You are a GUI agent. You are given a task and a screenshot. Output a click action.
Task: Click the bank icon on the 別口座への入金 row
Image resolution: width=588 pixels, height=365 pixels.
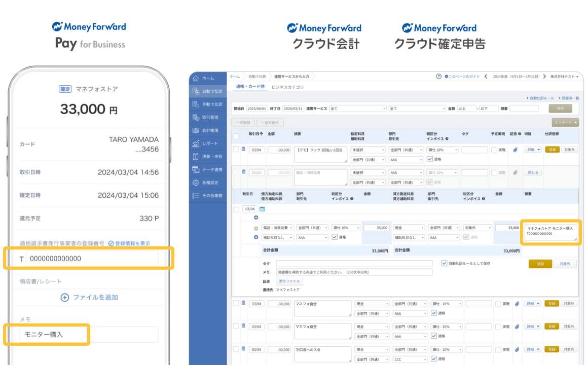(243, 348)
